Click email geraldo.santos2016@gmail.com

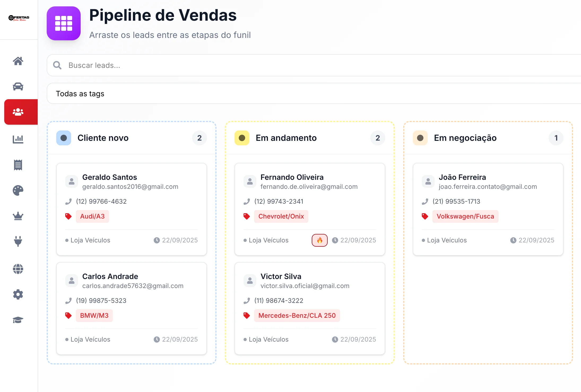[130, 187]
